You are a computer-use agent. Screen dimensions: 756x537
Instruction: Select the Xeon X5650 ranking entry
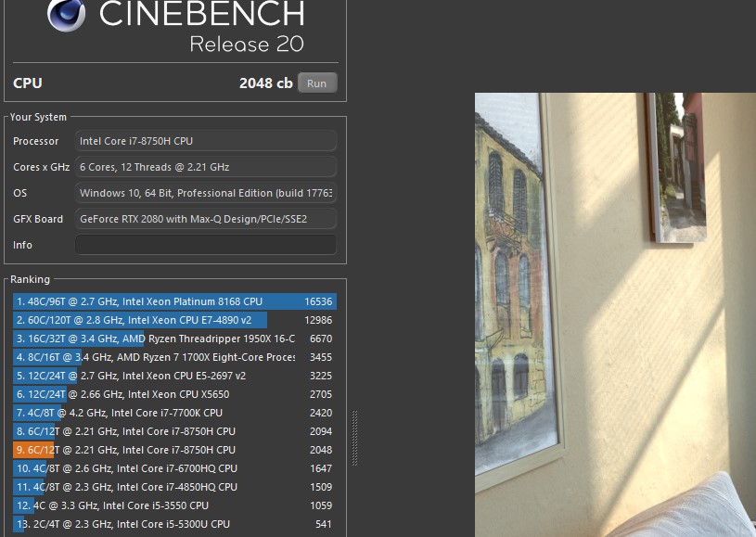[x=174, y=394]
